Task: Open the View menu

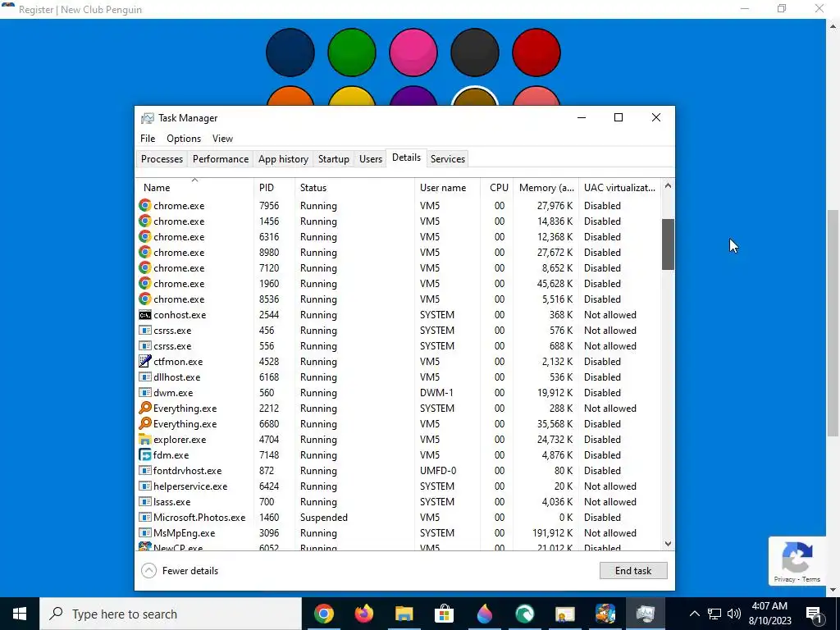Action: (222, 138)
